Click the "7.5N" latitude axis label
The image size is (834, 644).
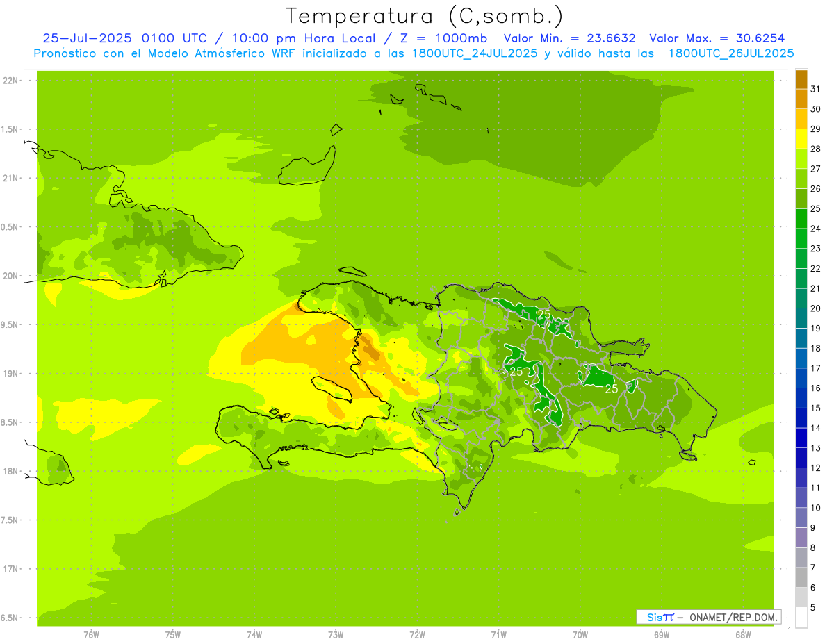(x=10, y=520)
